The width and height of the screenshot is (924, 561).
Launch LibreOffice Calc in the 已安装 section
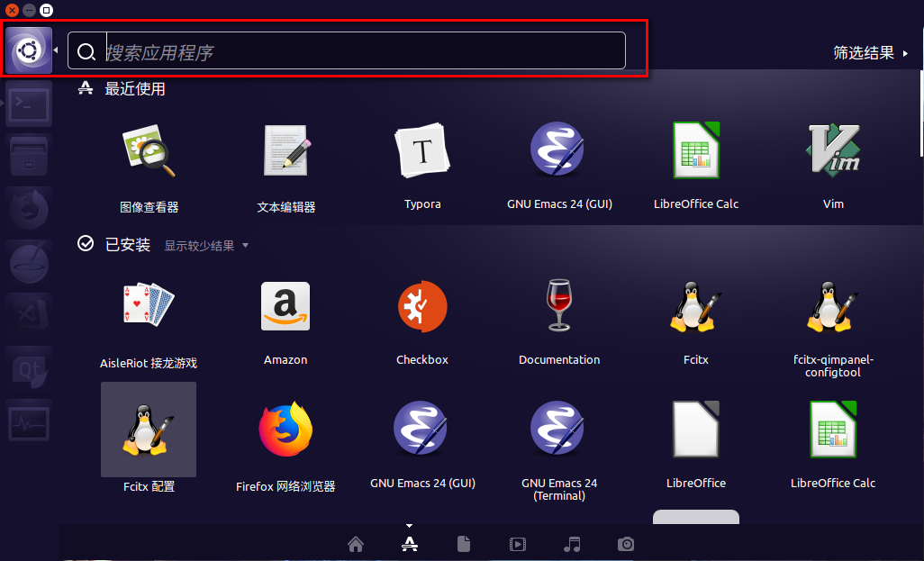[833, 430]
